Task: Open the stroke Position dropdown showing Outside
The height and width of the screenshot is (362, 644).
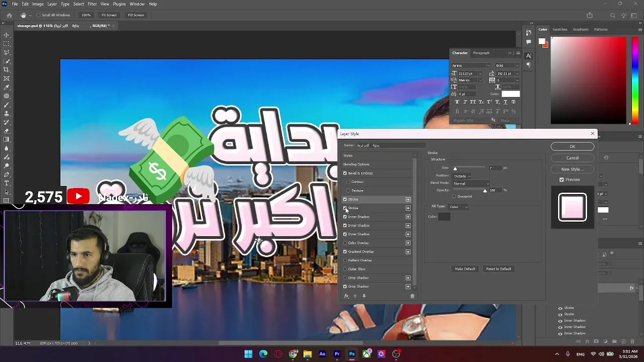Action: click(x=462, y=176)
